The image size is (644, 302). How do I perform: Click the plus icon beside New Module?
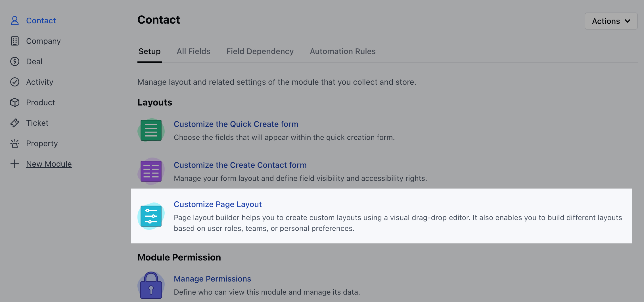[x=15, y=164]
